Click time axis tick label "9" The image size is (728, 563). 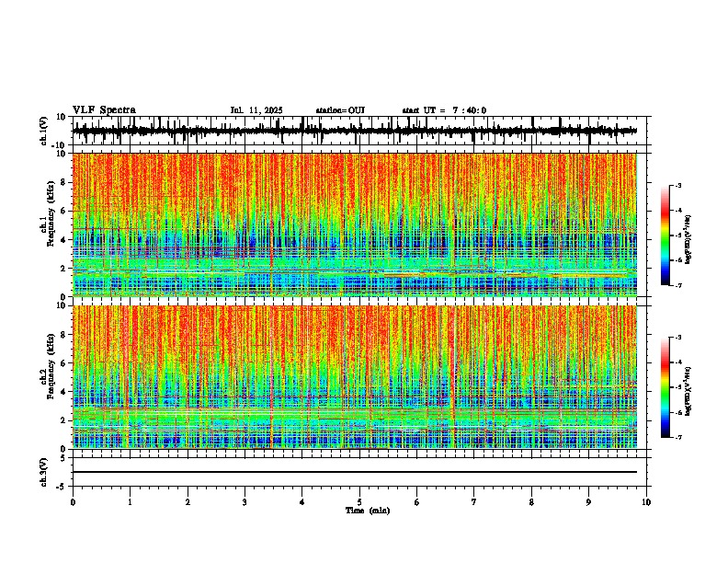coord(588,502)
